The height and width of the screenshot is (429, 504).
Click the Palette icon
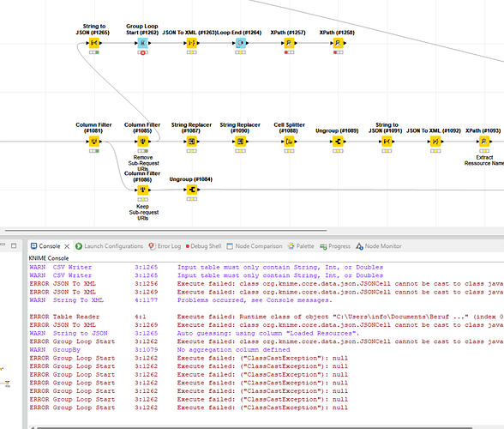tap(291, 246)
